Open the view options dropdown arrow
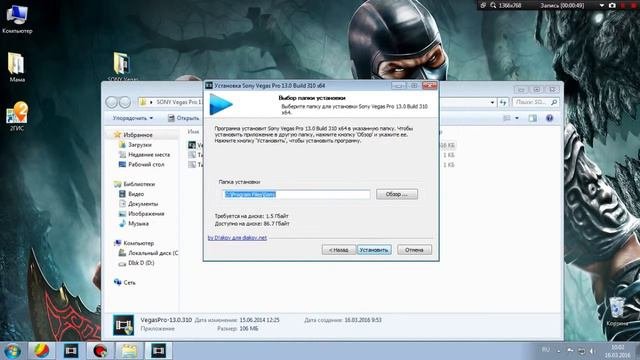This screenshot has height=360, width=640. [517, 118]
